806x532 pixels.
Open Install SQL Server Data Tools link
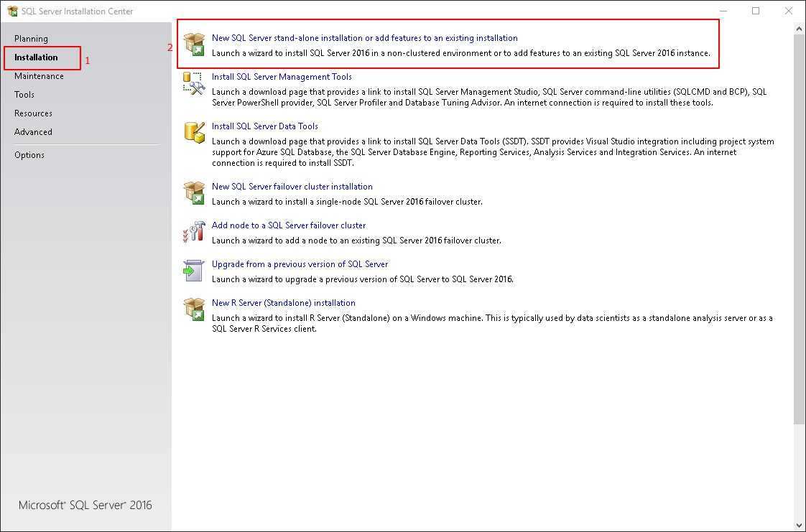(x=265, y=126)
